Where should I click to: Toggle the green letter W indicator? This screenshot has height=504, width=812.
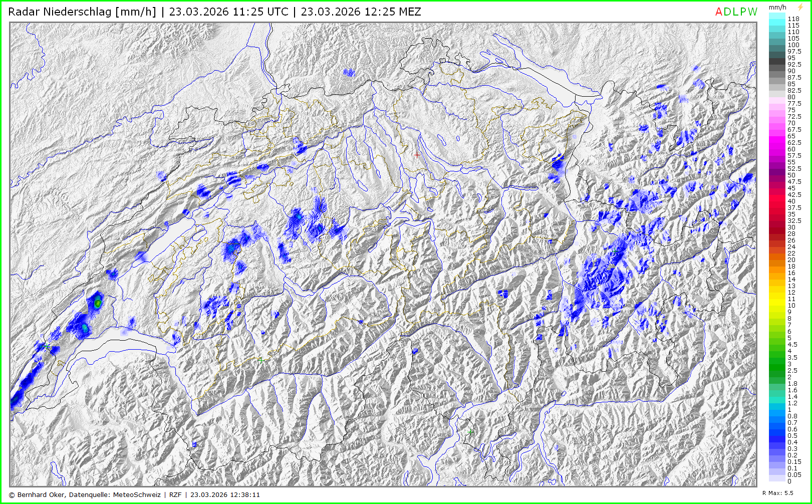752,12
